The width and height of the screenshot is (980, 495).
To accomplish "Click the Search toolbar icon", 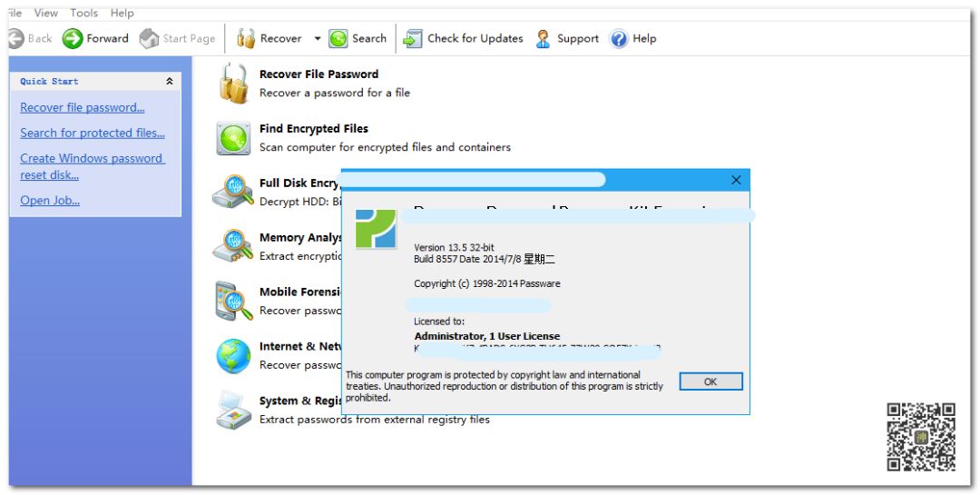I will tap(338, 39).
